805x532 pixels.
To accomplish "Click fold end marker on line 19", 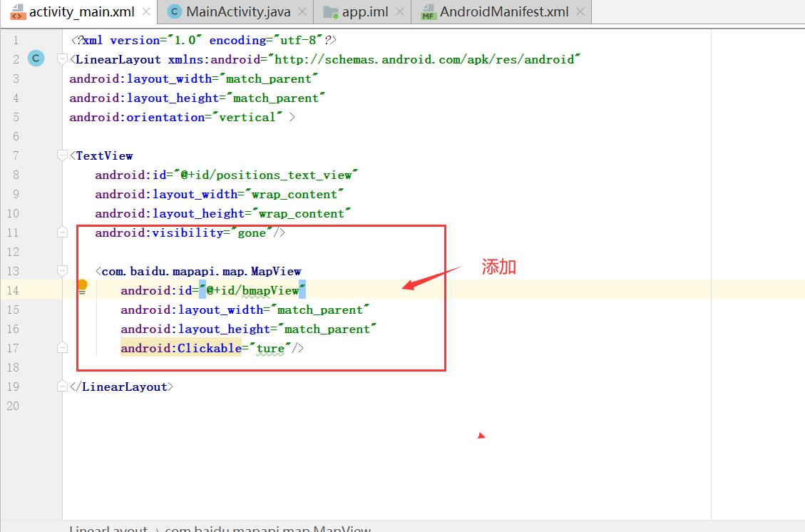I will click(x=62, y=386).
